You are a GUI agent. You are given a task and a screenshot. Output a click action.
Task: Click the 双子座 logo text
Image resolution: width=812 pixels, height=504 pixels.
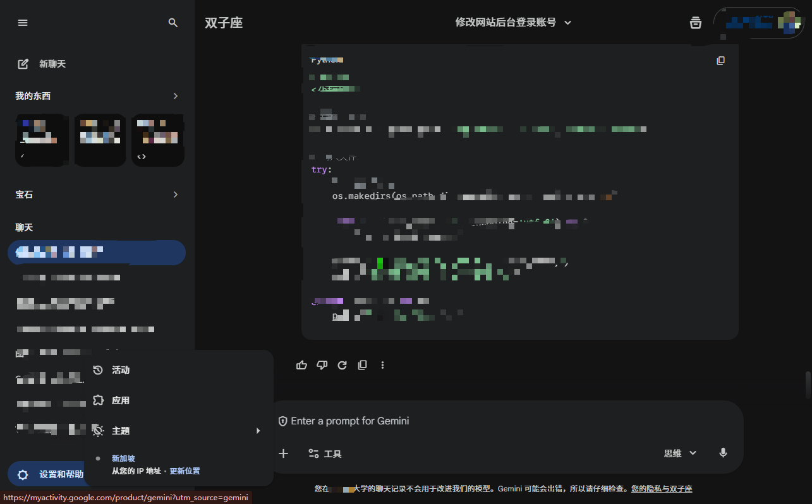click(x=224, y=23)
